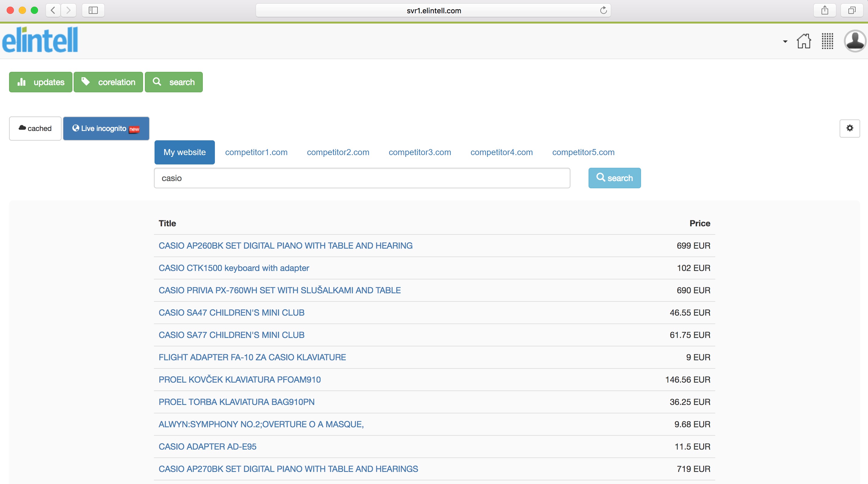Click the 719 EUR price cell

click(693, 469)
